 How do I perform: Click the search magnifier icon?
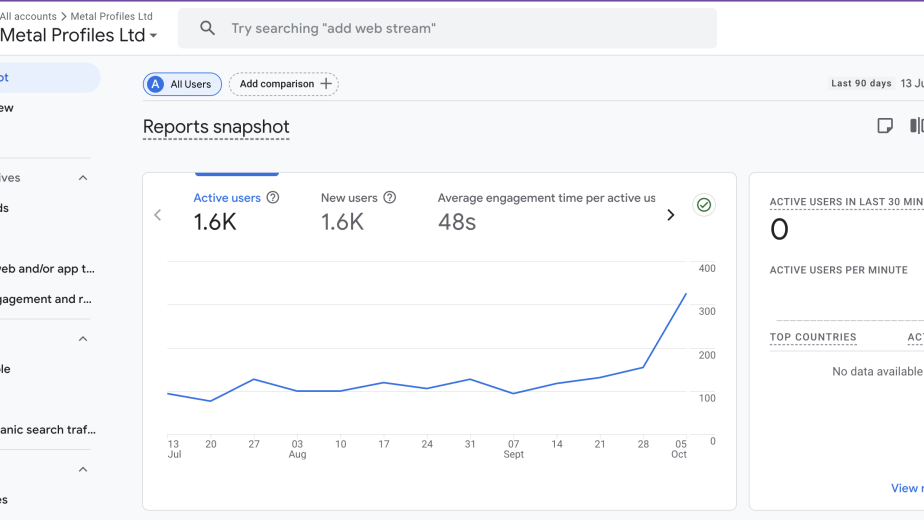point(207,29)
